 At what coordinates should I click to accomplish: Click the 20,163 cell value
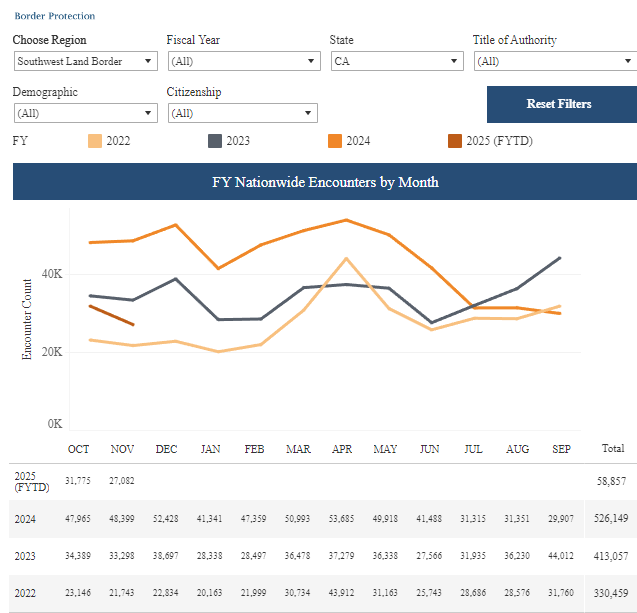pyautogui.click(x=210, y=593)
